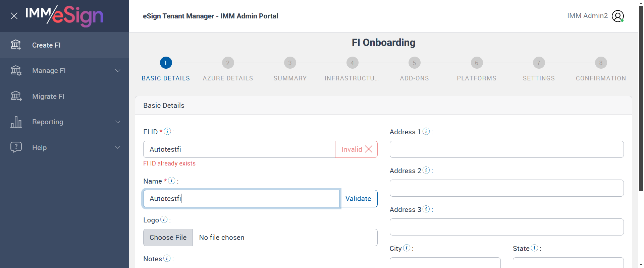Open the IMM Admin2 user profile icon
This screenshot has height=268, width=644.
pos(618,16)
